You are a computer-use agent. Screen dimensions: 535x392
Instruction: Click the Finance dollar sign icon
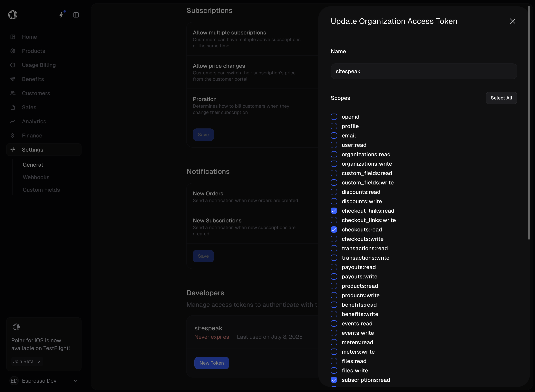click(13, 135)
